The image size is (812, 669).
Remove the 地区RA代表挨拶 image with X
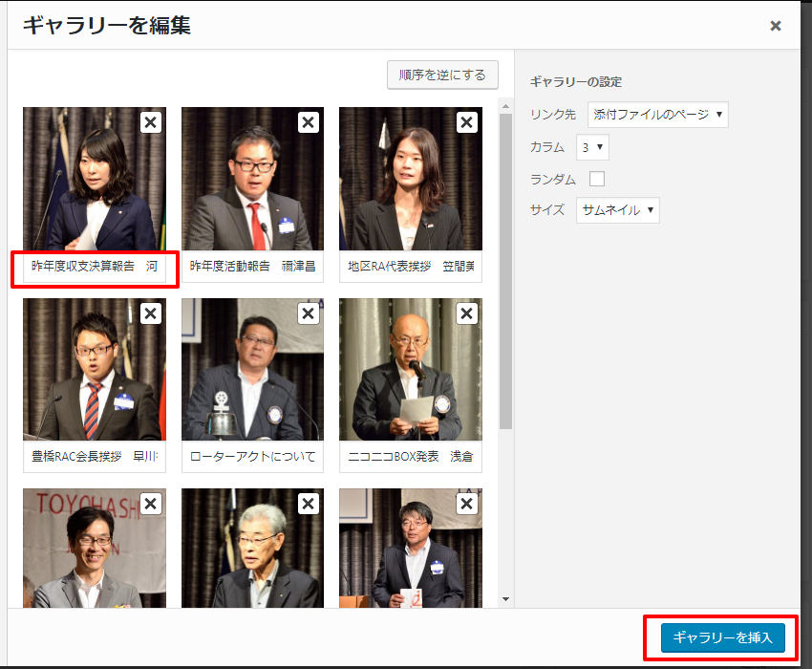pos(466,122)
